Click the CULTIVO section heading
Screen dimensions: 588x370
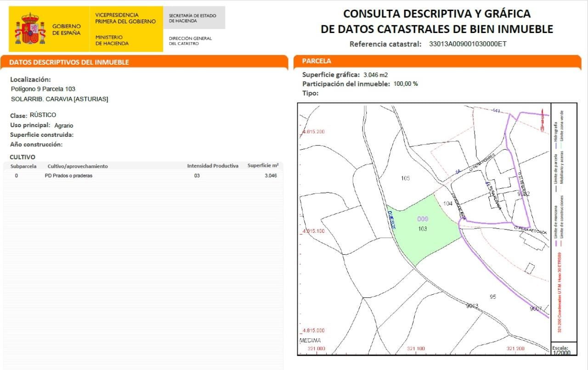(23, 157)
